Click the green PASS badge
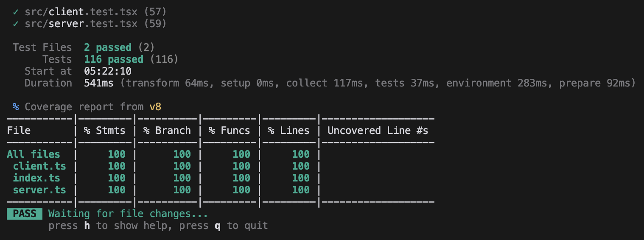 pyautogui.click(x=25, y=214)
